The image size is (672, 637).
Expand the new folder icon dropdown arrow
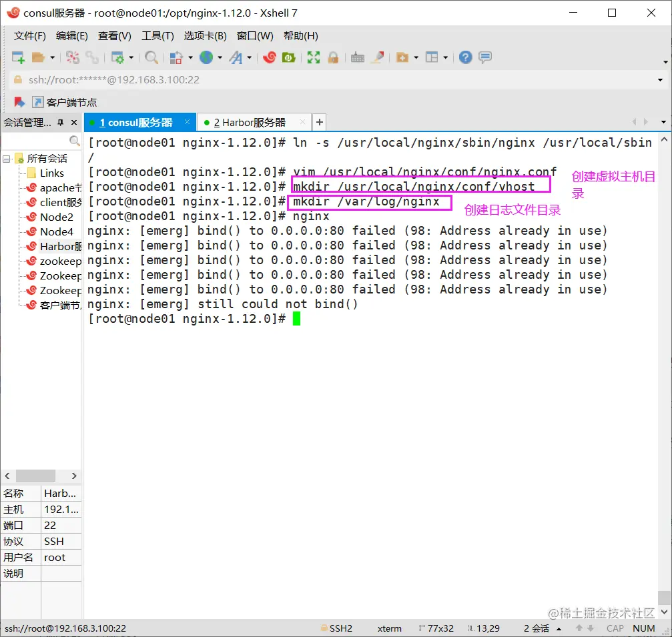pyautogui.click(x=416, y=57)
